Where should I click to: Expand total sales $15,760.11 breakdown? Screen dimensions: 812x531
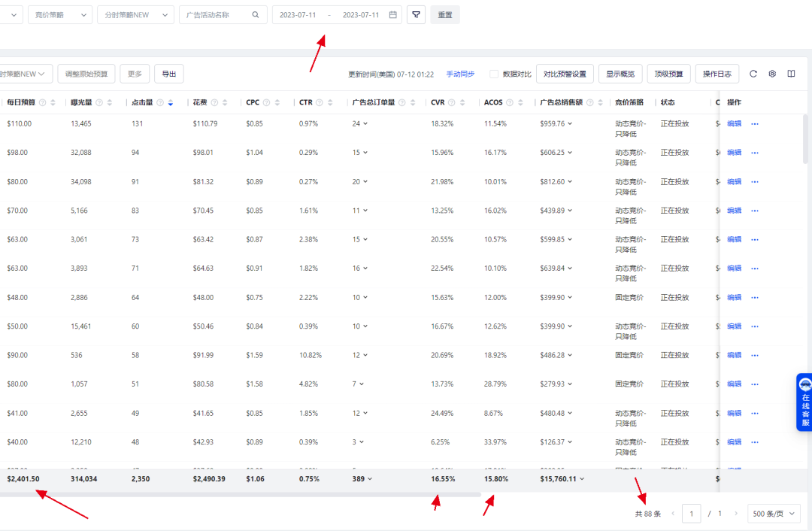click(x=581, y=479)
